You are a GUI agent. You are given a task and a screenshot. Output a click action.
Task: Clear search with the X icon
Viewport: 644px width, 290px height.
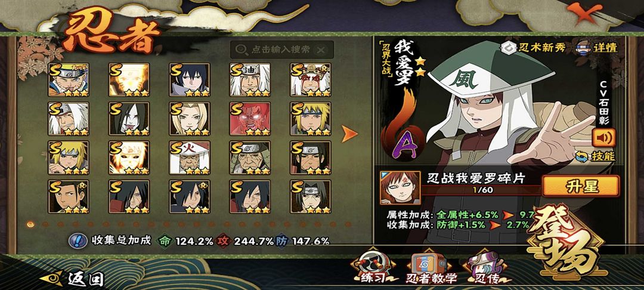pos(321,50)
